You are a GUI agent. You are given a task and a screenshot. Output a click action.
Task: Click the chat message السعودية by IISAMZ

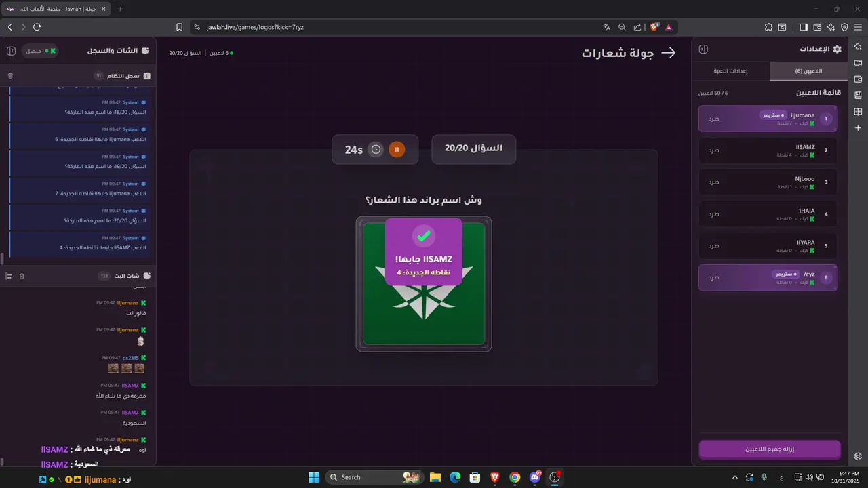click(x=134, y=423)
